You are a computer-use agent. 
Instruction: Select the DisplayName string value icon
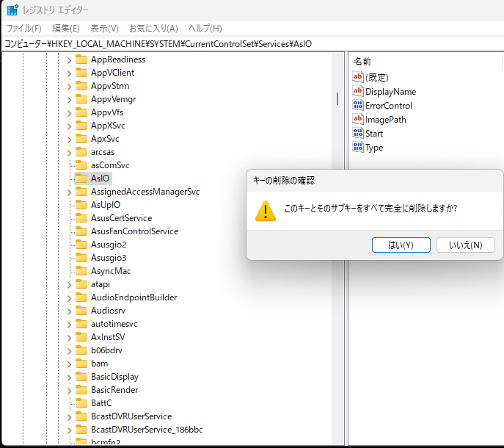358,91
